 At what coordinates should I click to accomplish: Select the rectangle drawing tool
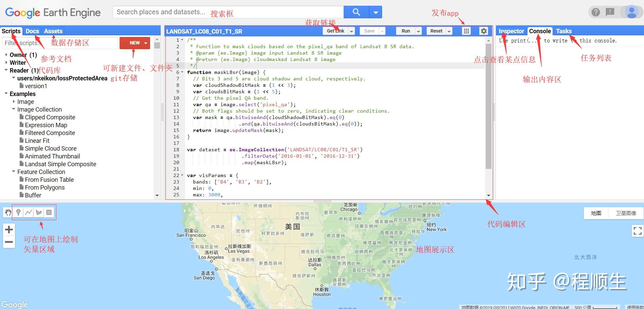(x=49, y=212)
